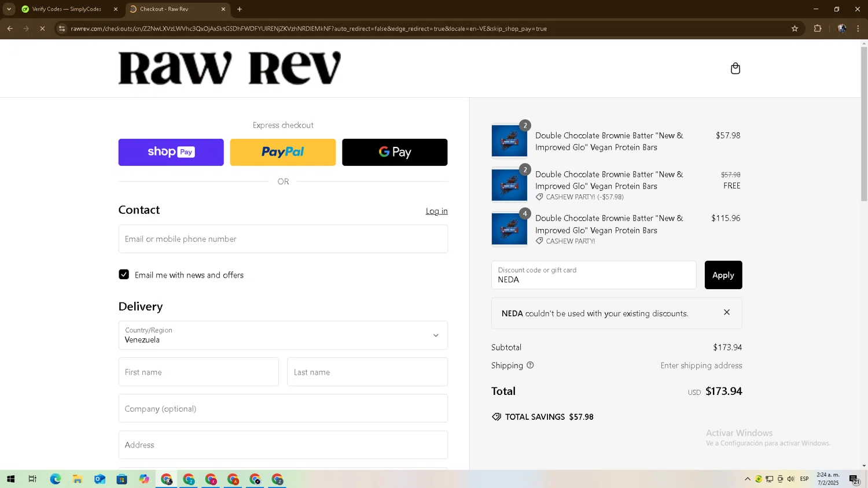
Task: Close the Verify Codes SimplyCodes tab
Action: [116, 9]
